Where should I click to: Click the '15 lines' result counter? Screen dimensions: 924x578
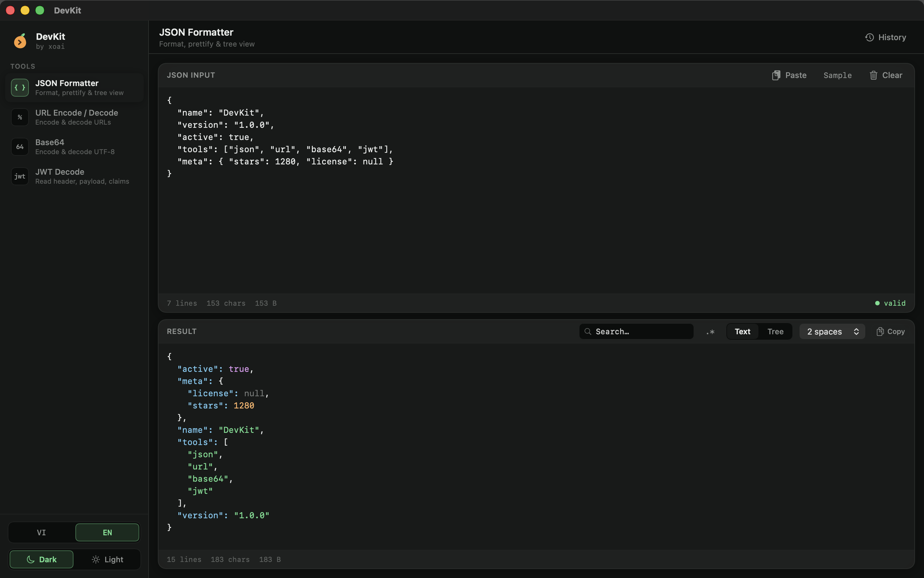click(184, 559)
